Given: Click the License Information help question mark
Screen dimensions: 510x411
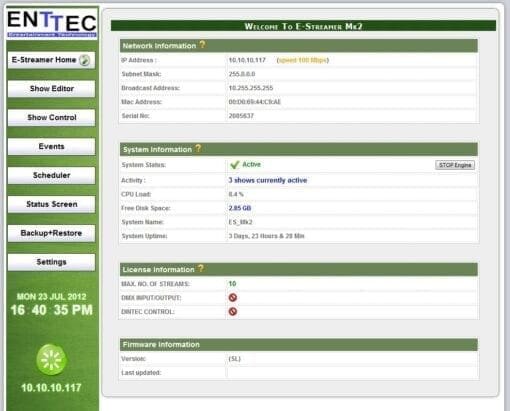Looking at the screenshot, I should (x=201, y=268).
